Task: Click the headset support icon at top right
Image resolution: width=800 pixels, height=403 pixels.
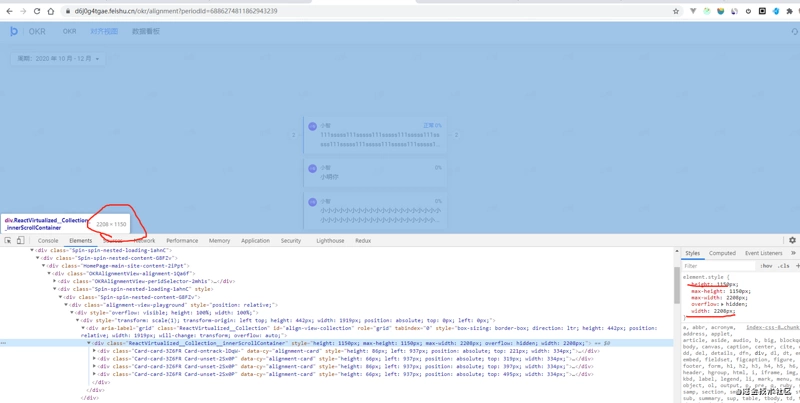Action: (x=795, y=31)
